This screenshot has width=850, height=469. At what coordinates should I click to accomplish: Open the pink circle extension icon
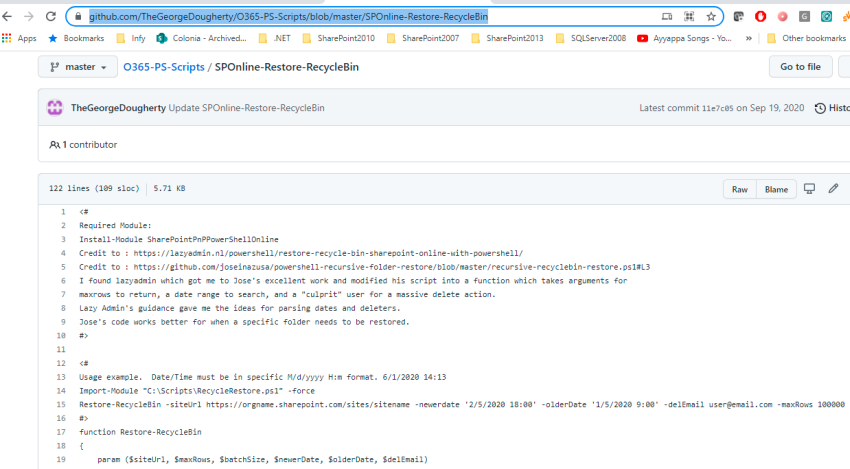(782, 17)
